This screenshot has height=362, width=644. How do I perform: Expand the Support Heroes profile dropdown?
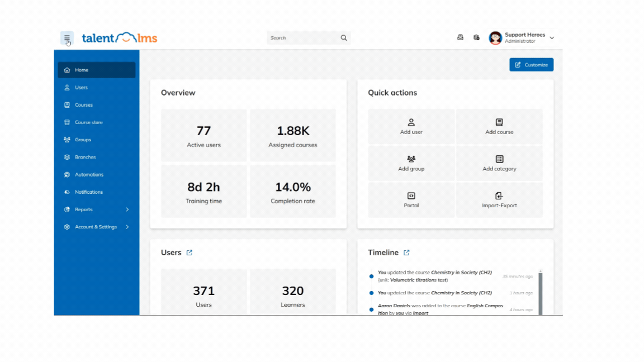(x=552, y=38)
